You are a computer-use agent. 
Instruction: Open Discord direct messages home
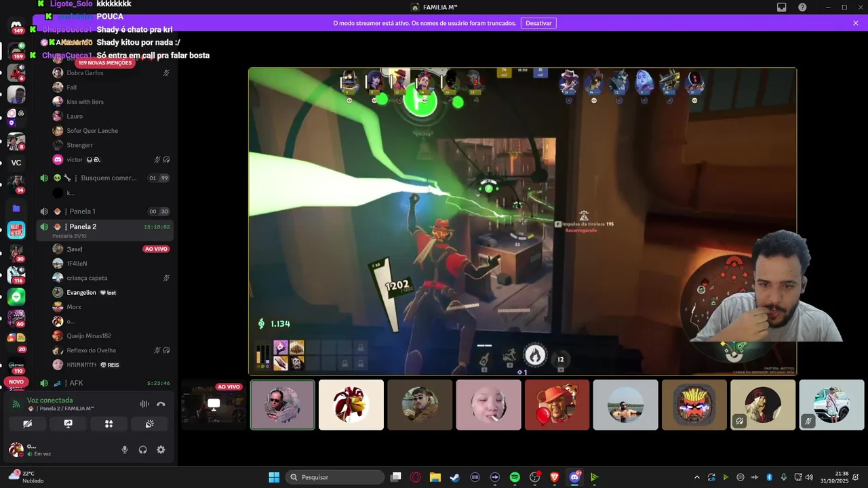(16, 26)
